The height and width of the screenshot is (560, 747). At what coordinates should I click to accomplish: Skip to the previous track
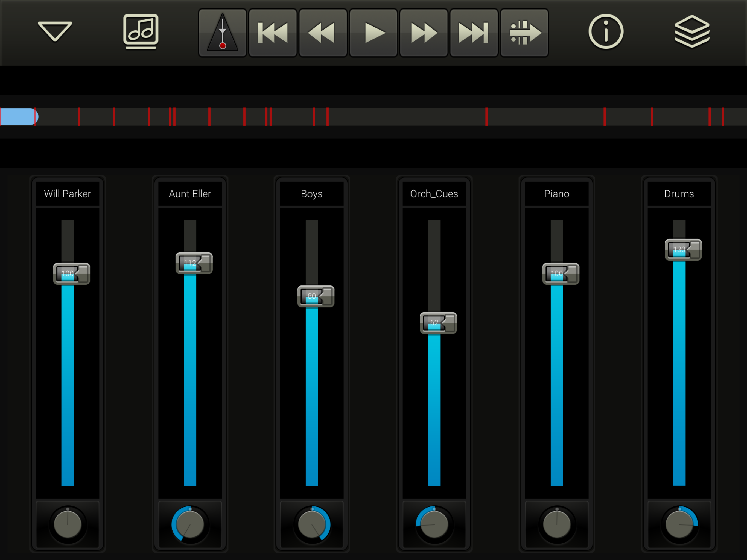(x=273, y=33)
